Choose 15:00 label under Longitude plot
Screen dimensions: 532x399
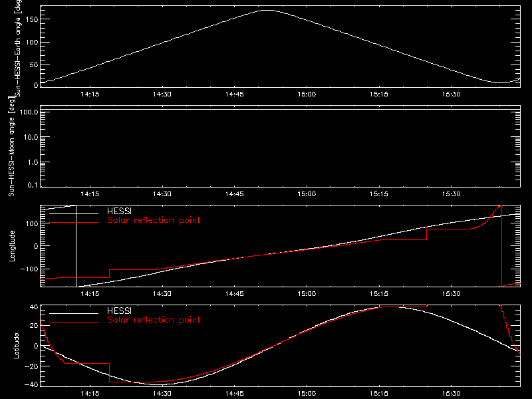click(307, 294)
